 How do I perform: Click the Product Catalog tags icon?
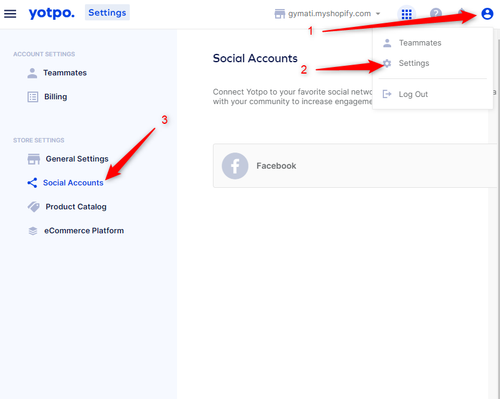point(34,207)
